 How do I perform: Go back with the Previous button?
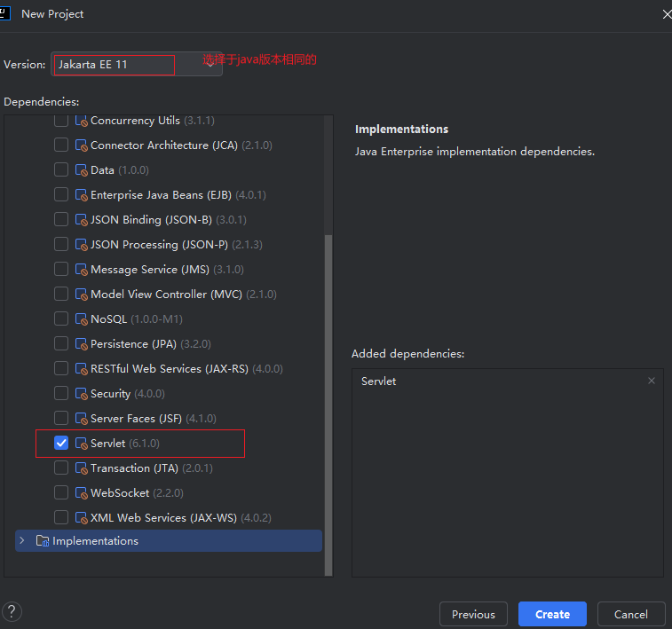pos(473,615)
